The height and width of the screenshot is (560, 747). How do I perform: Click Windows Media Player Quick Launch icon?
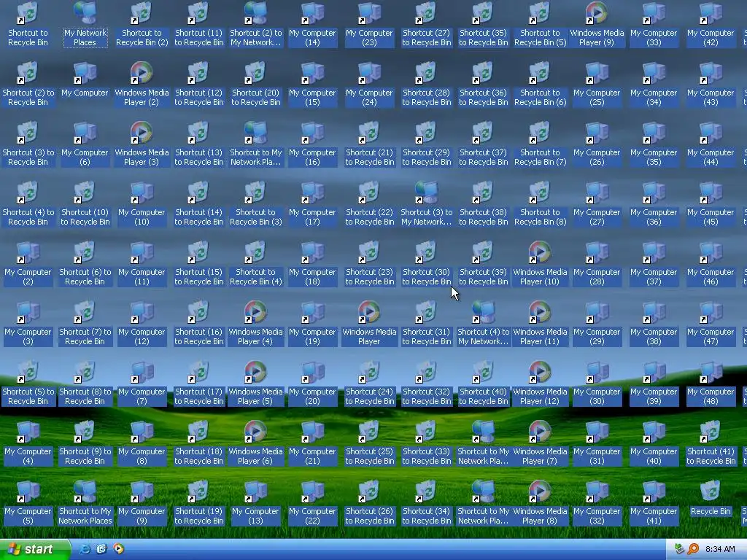(118, 549)
